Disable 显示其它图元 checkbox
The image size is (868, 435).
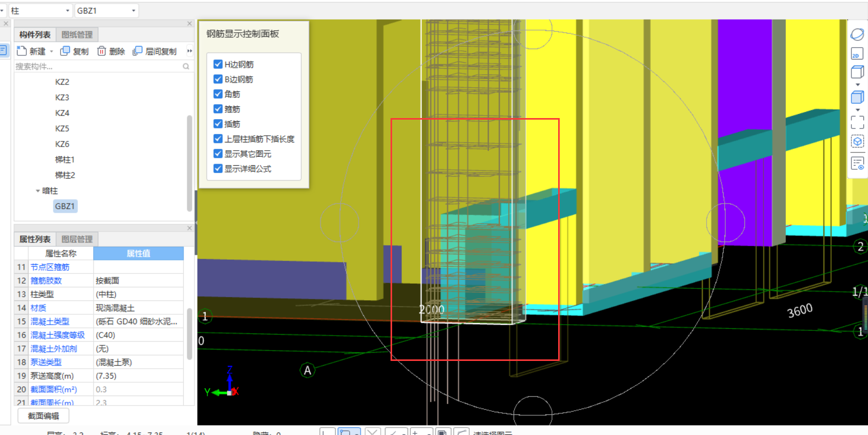click(218, 154)
